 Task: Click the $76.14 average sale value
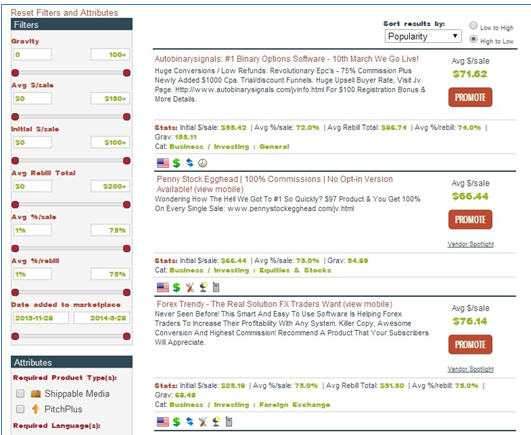[470, 321]
